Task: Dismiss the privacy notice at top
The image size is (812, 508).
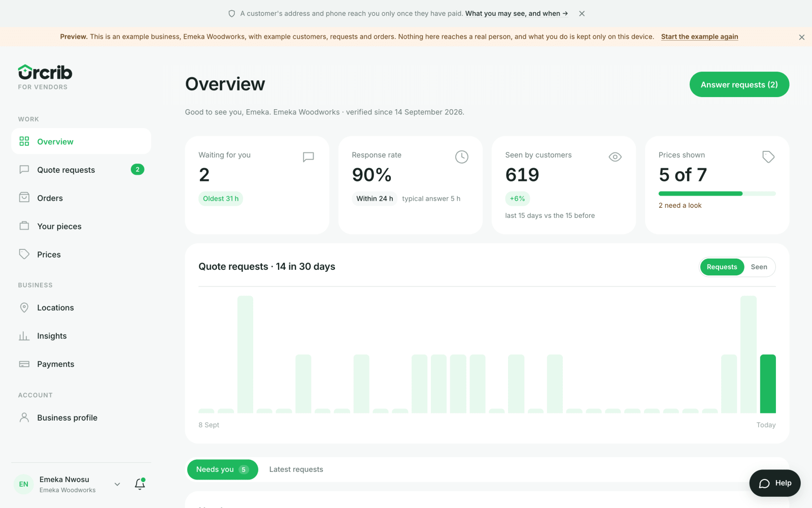Action: click(582, 14)
